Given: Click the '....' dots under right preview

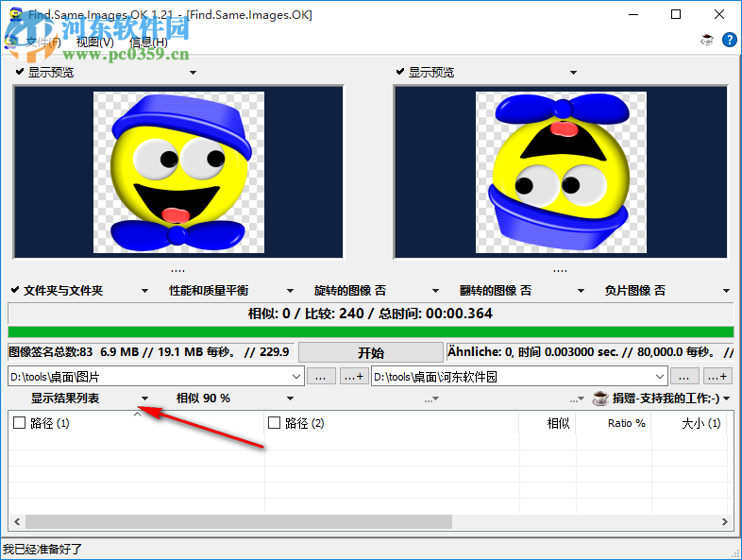Looking at the screenshot, I should (x=560, y=270).
